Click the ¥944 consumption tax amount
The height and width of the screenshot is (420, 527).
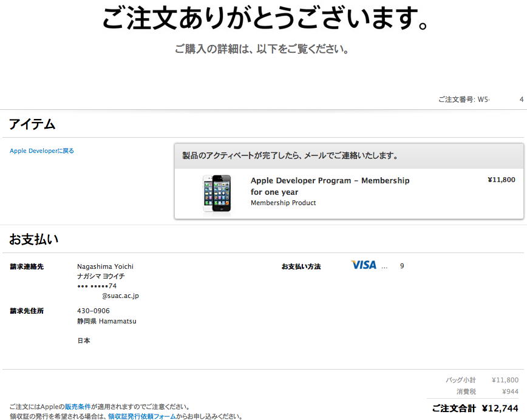510,391
